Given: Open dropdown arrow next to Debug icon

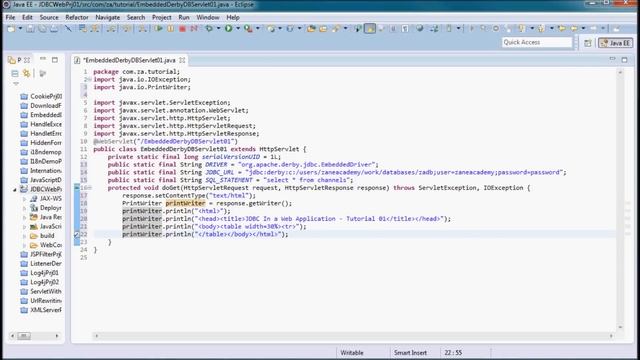Looking at the screenshot, I should (218, 29).
